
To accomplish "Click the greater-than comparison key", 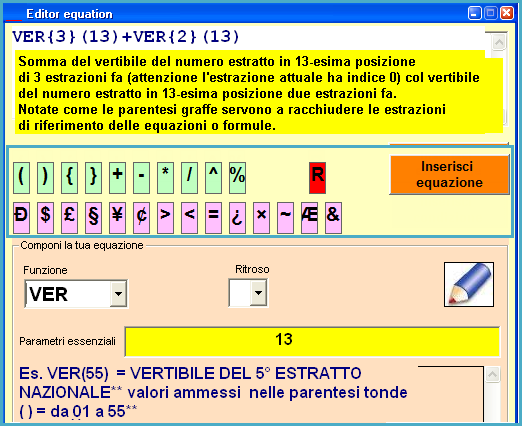I will pos(165,218).
